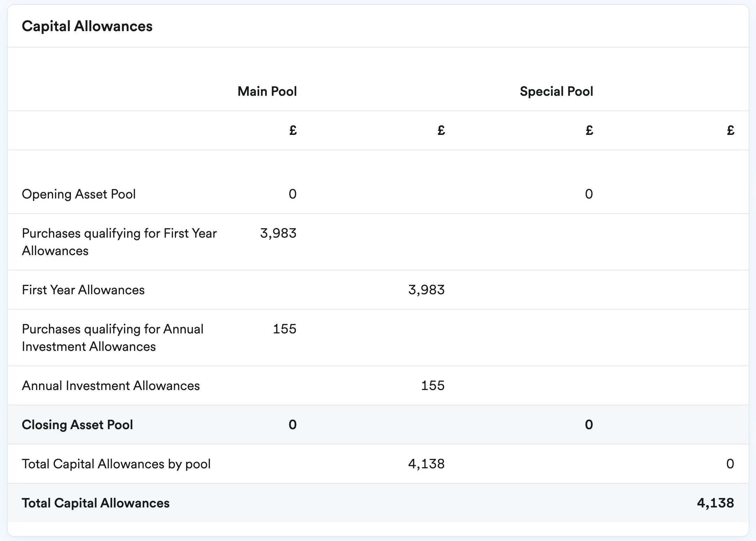Click the 155 Annual Investment Allowances amount
Screen dimensions: 756x541
(432, 386)
